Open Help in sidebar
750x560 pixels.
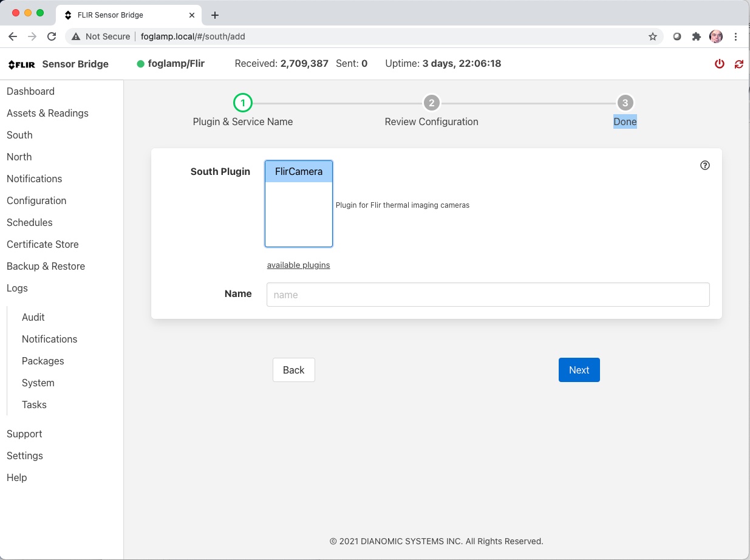click(17, 477)
